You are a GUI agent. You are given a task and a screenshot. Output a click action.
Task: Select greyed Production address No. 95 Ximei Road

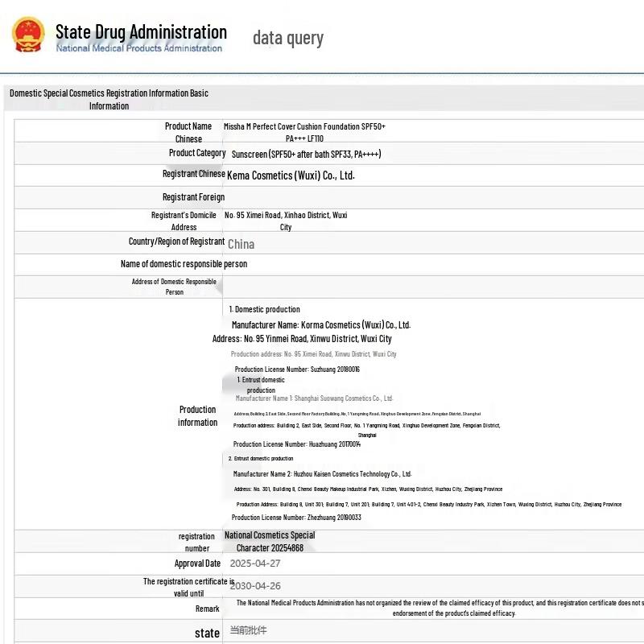click(313, 354)
